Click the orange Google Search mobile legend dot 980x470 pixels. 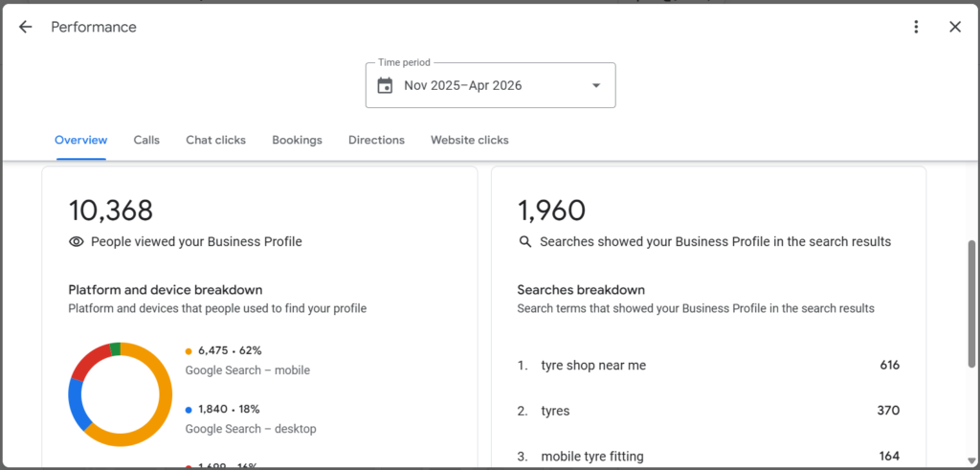(x=189, y=351)
